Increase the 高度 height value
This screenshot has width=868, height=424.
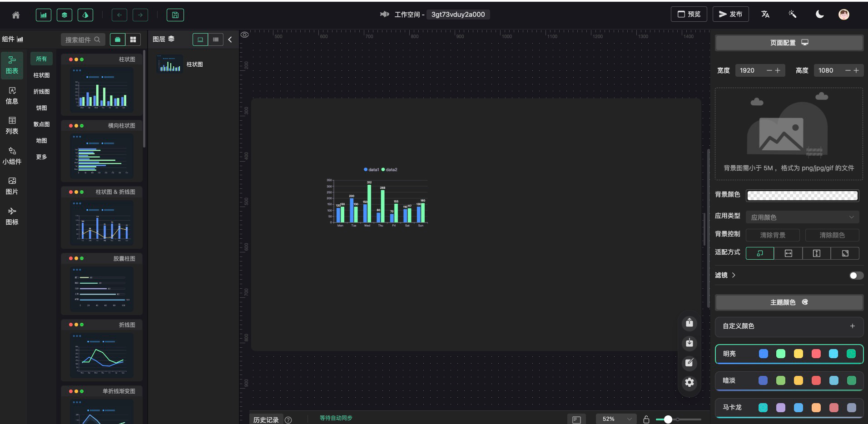pyautogui.click(x=856, y=70)
